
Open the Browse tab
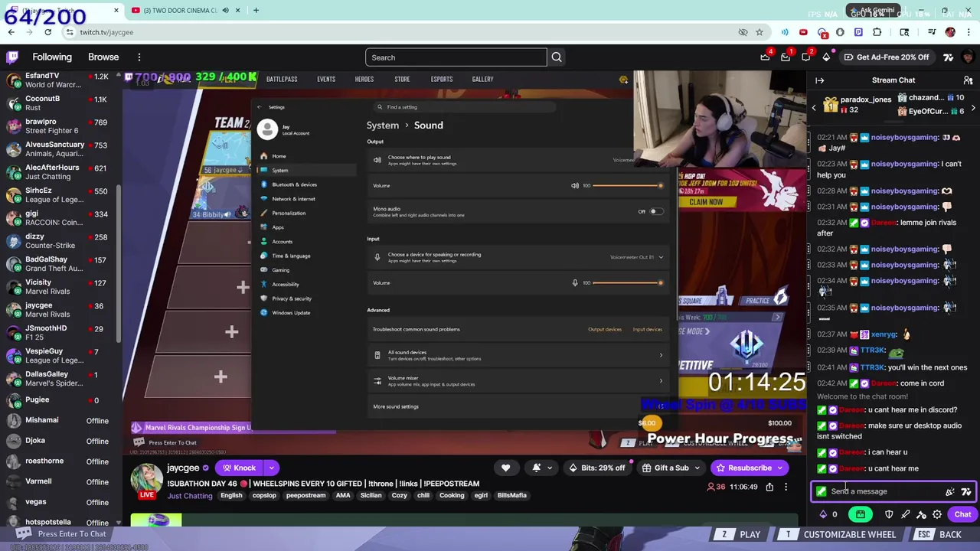(x=103, y=57)
